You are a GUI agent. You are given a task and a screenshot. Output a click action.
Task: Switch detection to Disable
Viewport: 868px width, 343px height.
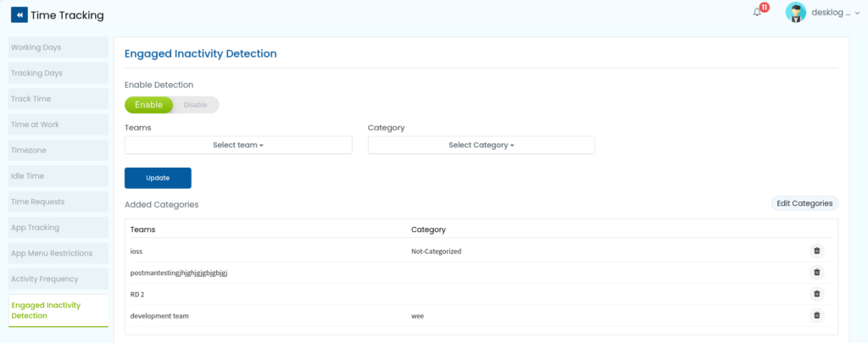tap(196, 104)
